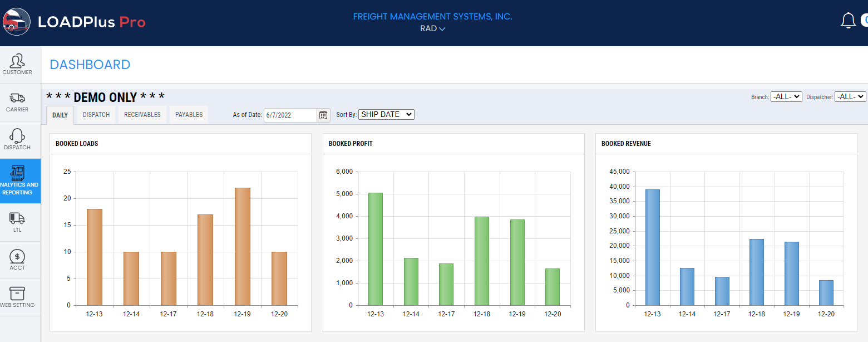
Task: Select the ACCT dollar icon
Action: click(18, 258)
